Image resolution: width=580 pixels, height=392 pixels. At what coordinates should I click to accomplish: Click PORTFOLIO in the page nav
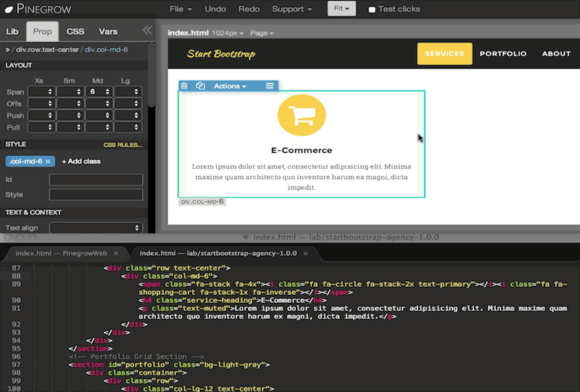tap(503, 54)
